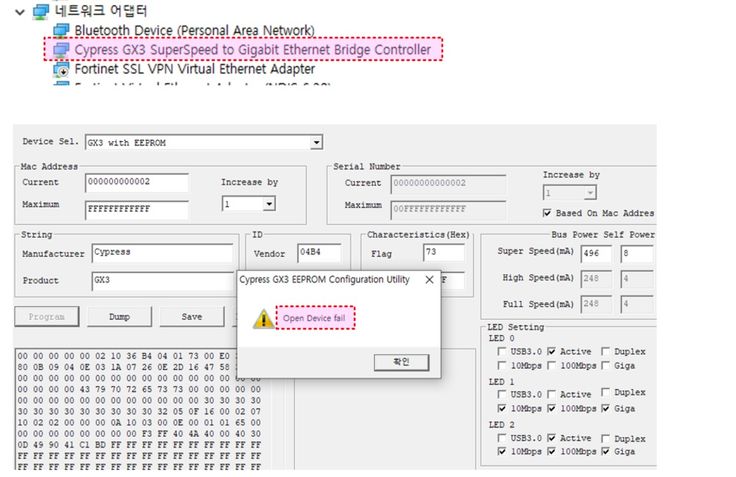Click the Mac Address Maximum field
This screenshot has height=477, width=736.
click(x=137, y=209)
